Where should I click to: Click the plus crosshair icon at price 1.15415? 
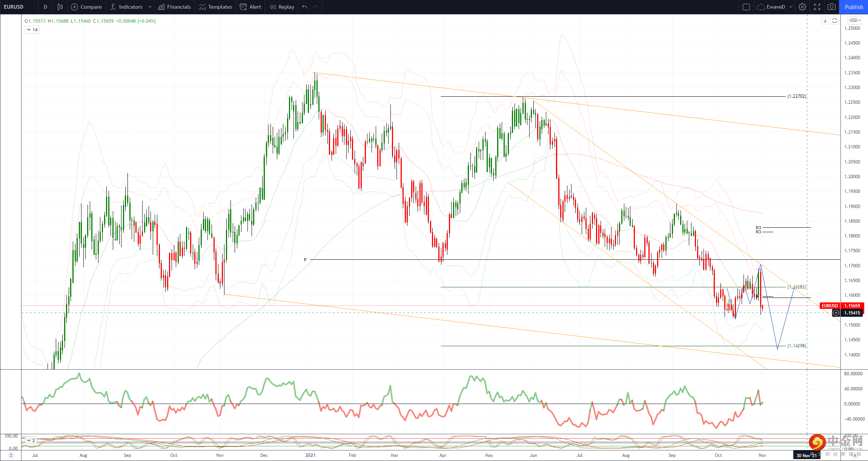tap(836, 313)
